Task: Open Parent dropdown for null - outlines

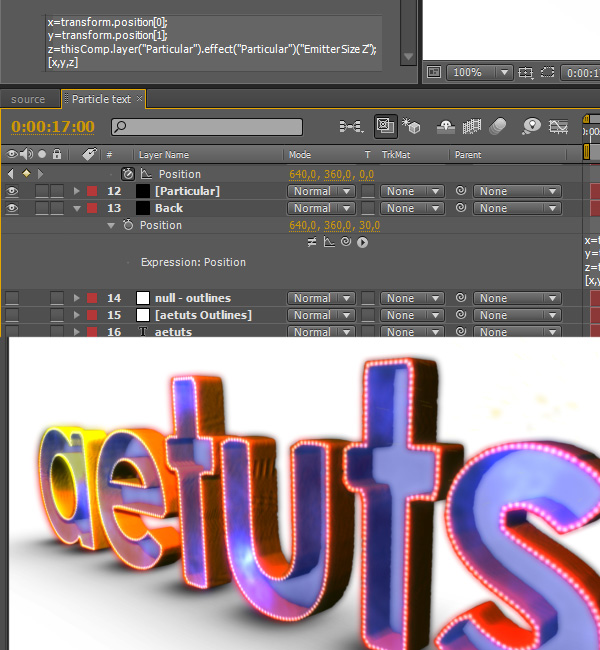Action: click(x=517, y=298)
